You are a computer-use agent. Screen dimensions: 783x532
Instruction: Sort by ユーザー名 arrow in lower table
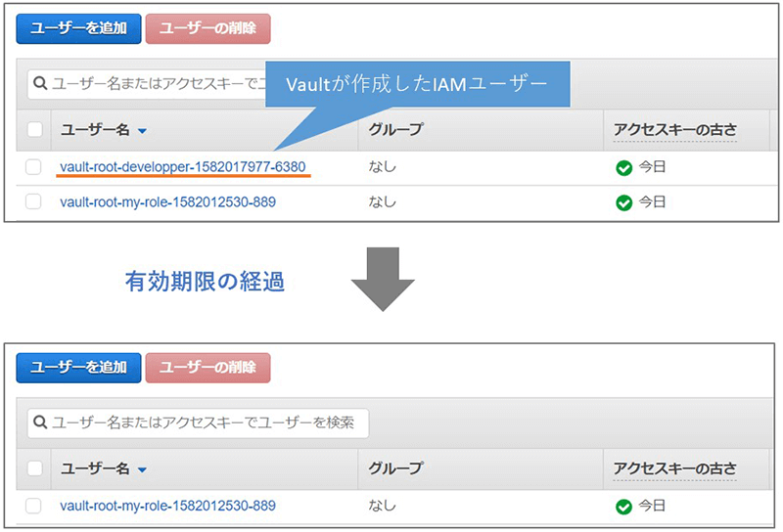coord(142,469)
